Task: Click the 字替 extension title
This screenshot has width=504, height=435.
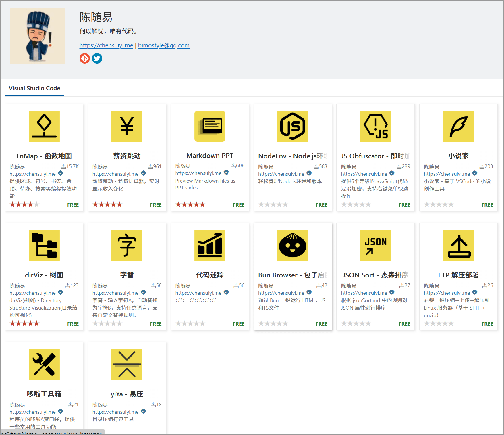Action: 127,275
